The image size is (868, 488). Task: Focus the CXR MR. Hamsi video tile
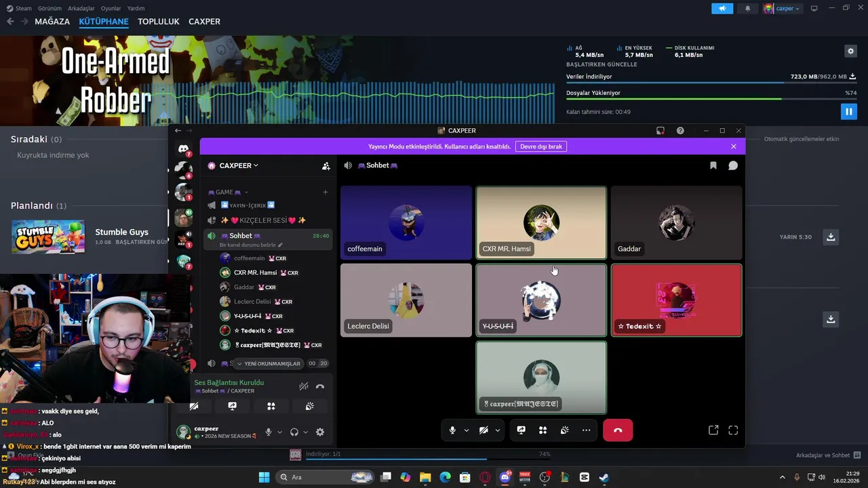tap(541, 223)
